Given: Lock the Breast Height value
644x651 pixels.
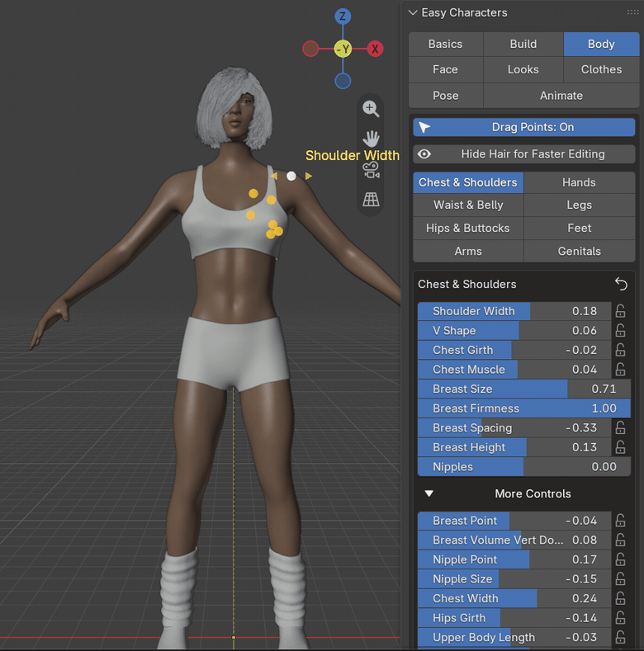Looking at the screenshot, I should tap(620, 447).
